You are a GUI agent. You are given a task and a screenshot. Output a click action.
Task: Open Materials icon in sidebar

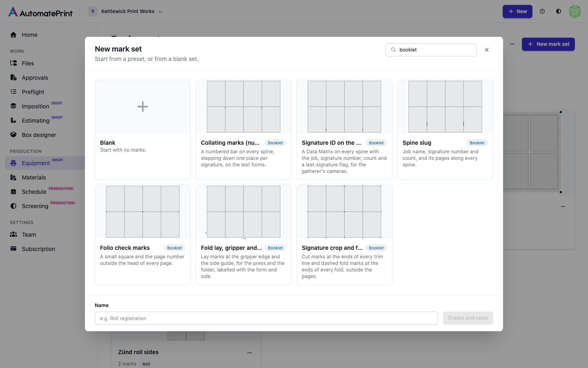click(x=13, y=177)
